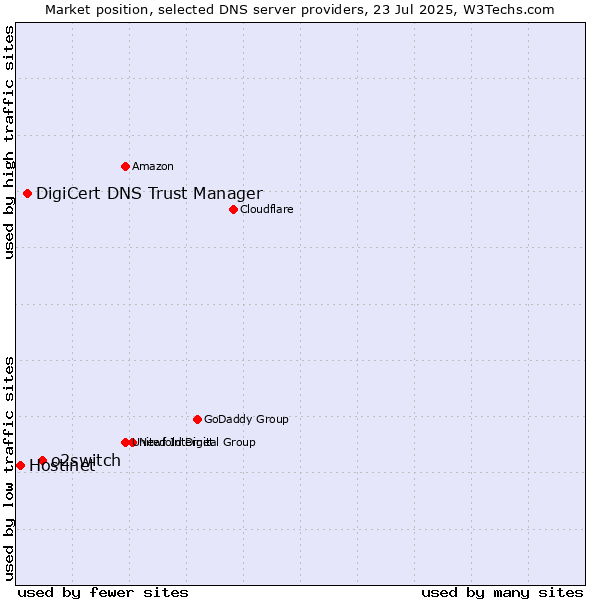Click the Amazon red data point

[x=125, y=166]
